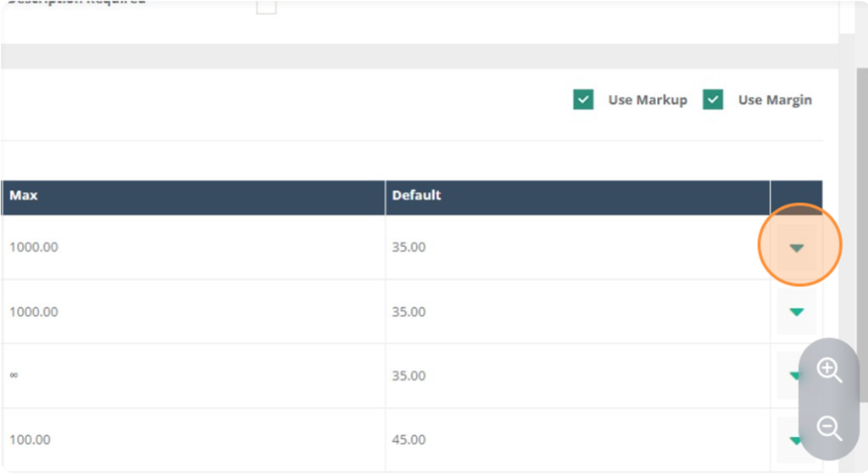The height and width of the screenshot is (476, 868).
Task: Click the infinity Max value cell
Action: click(193, 376)
